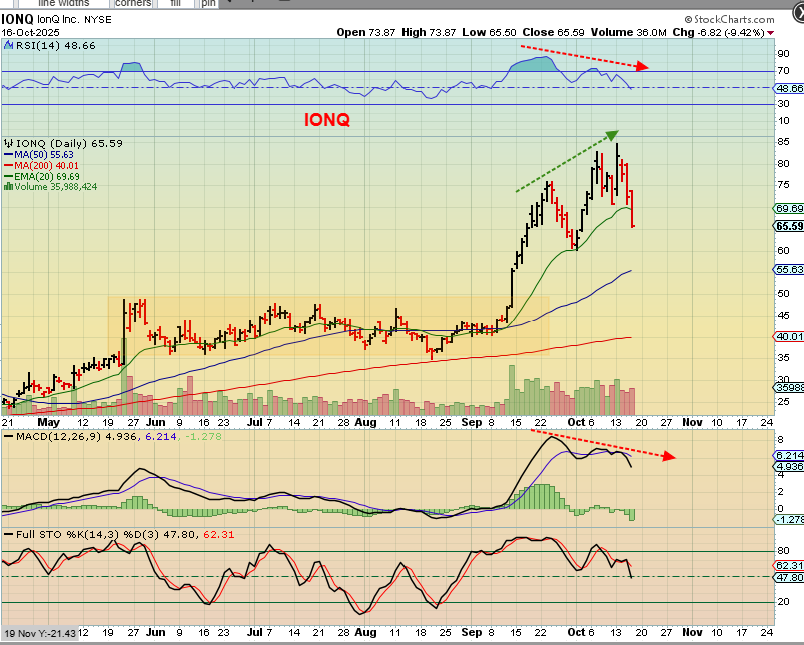Click the 'EMA(20) 69.69' legend entry
This screenshot has width=804, height=645.
point(47,176)
